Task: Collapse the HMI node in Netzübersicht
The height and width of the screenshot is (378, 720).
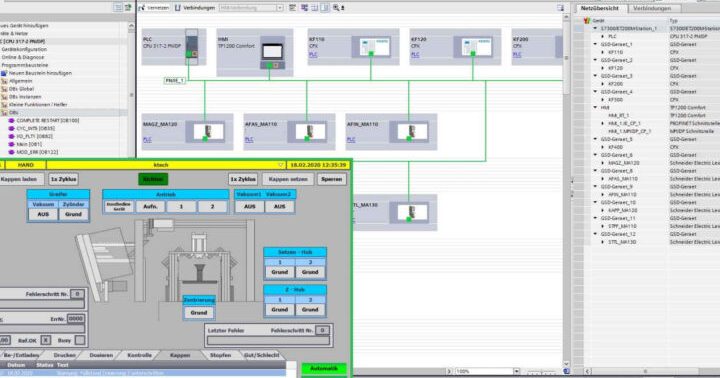Action: pyautogui.click(x=596, y=107)
